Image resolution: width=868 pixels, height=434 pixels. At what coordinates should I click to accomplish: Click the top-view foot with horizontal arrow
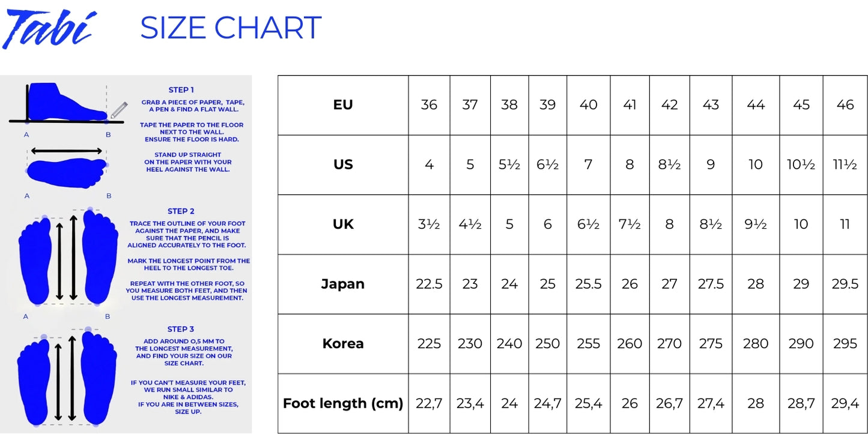click(67, 165)
